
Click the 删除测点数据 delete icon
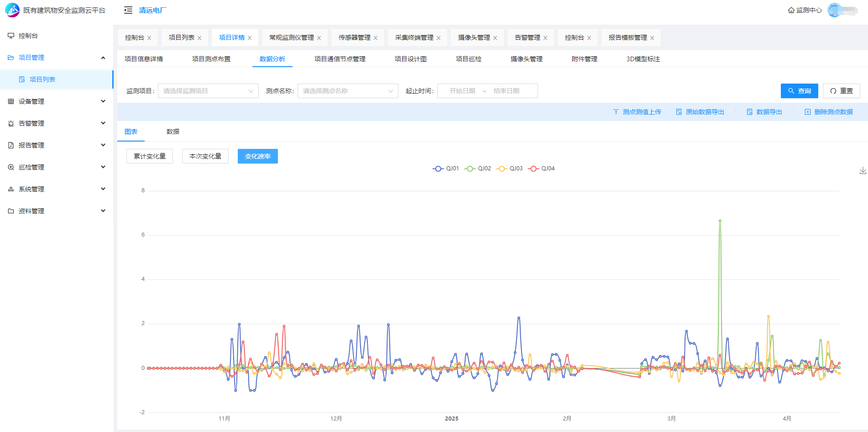pos(807,112)
